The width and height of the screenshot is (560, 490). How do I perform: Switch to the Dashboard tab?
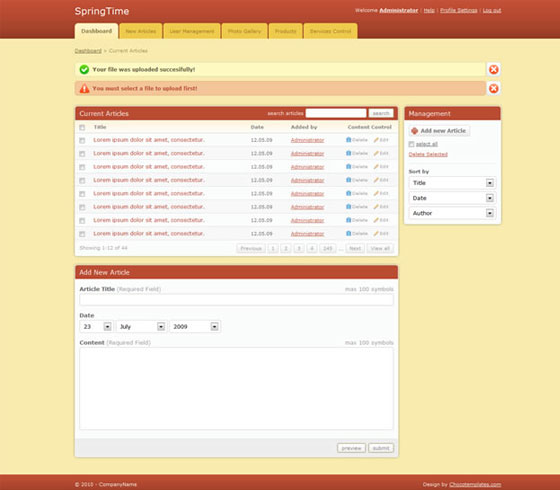[96, 31]
